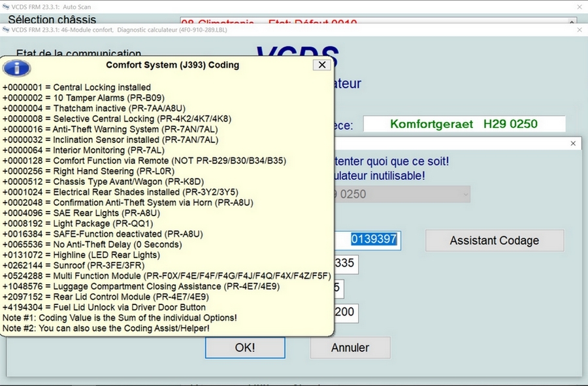Click 'Note #1: Coding Value is the Sum' text
Screen dimensions: 588x386
(x=120, y=318)
